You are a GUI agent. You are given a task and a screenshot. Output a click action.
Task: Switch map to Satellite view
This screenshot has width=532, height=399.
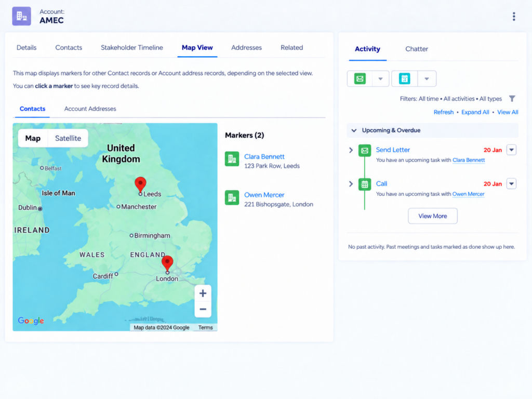(68, 138)
